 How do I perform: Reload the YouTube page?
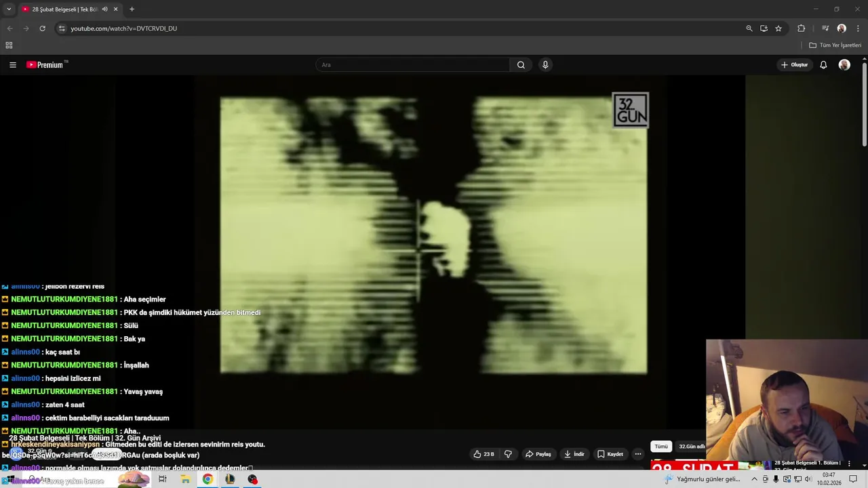click(x=42, y=28)
